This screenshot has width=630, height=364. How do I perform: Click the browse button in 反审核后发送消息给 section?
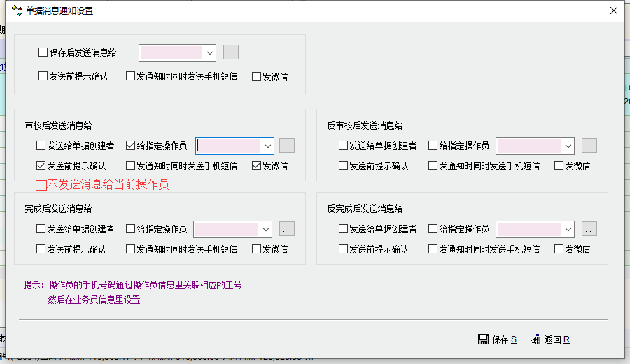pyautogui.click(x=589, y=146)
